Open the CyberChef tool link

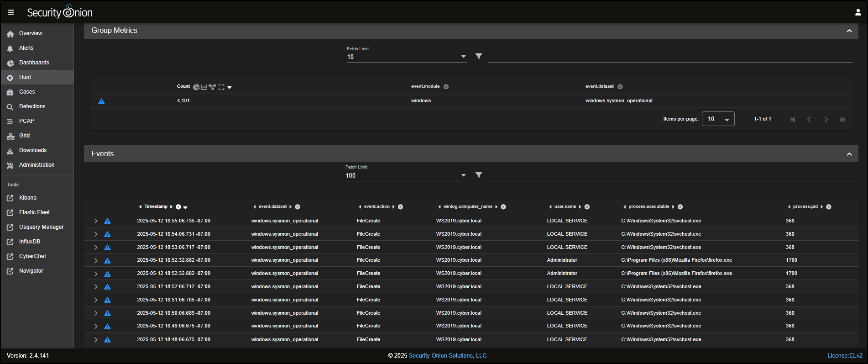click(x=32, y=256)
